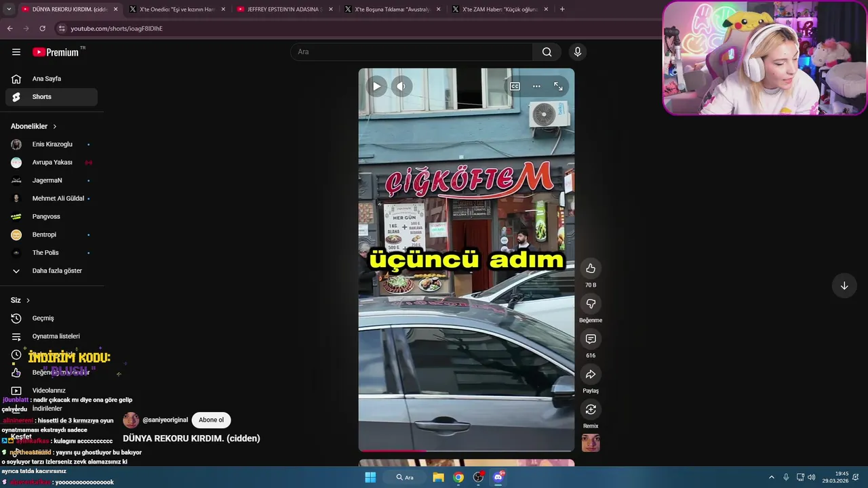Reload the current page
The height and width of the screenshot is (488, 868).
tap(42, 28)
